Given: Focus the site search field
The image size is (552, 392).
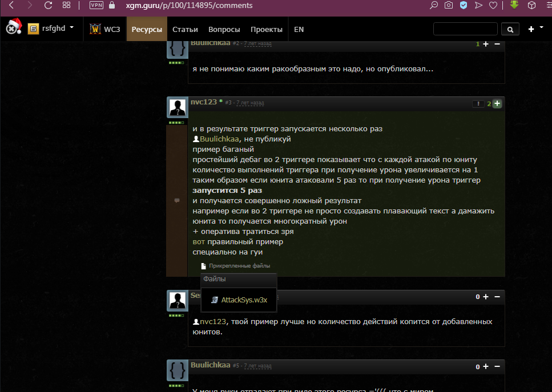Looking at the screenshot, I should click(465, 29).
